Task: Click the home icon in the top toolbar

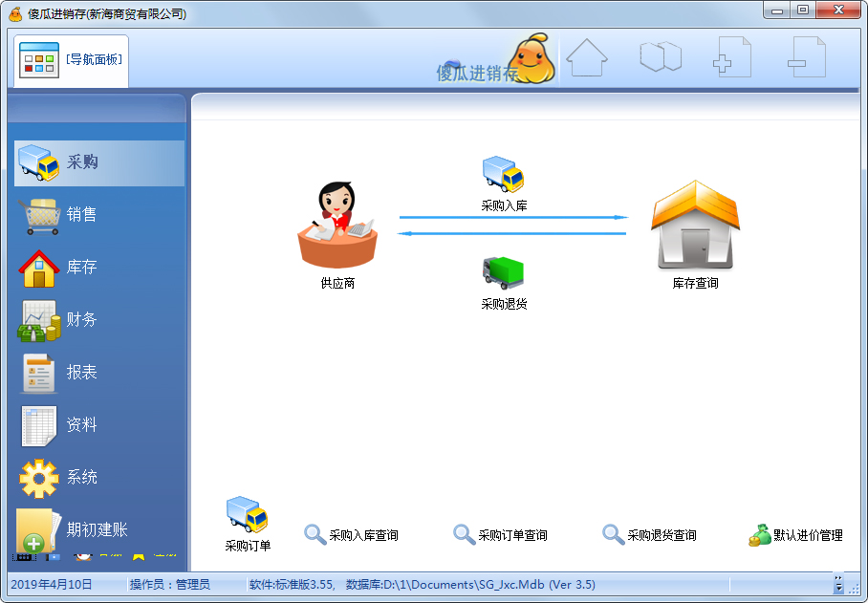Action: pos(587,55)
